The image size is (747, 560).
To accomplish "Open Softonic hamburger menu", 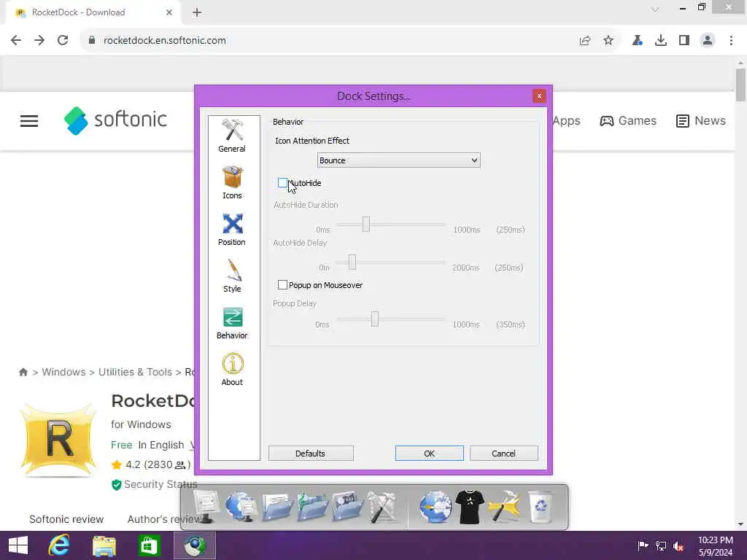I will [29, 121].
